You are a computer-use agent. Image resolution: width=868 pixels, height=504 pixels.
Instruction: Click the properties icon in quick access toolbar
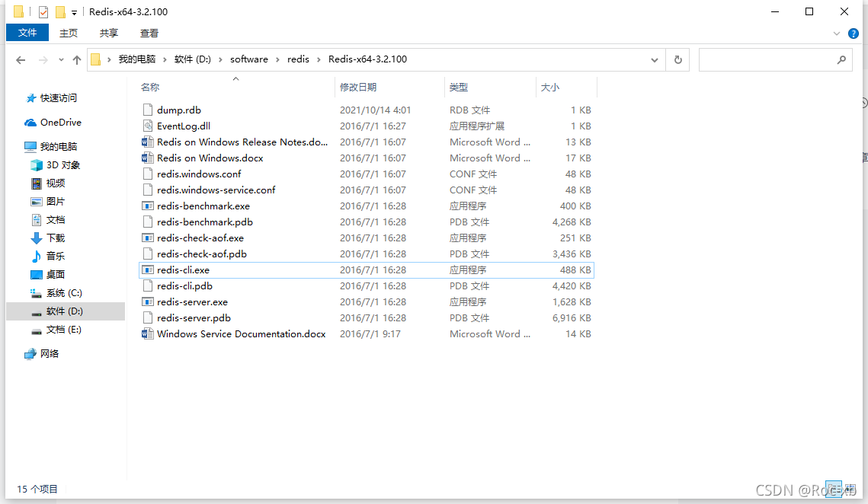[43, 11]
